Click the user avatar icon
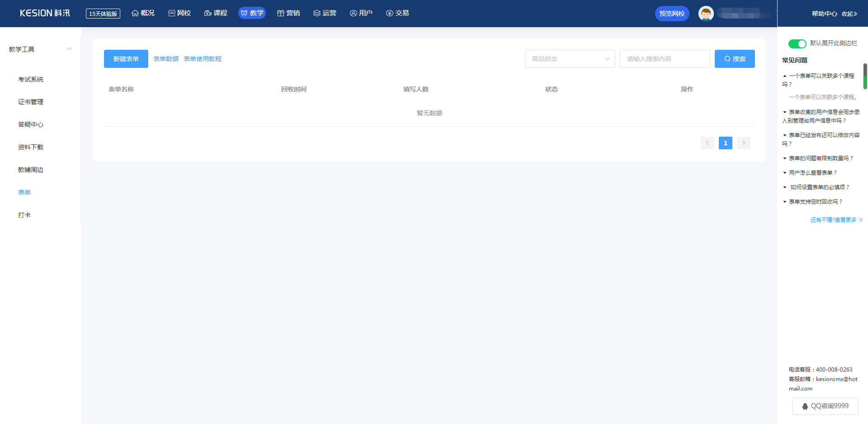The image size is (868, 424). (706, 14)
